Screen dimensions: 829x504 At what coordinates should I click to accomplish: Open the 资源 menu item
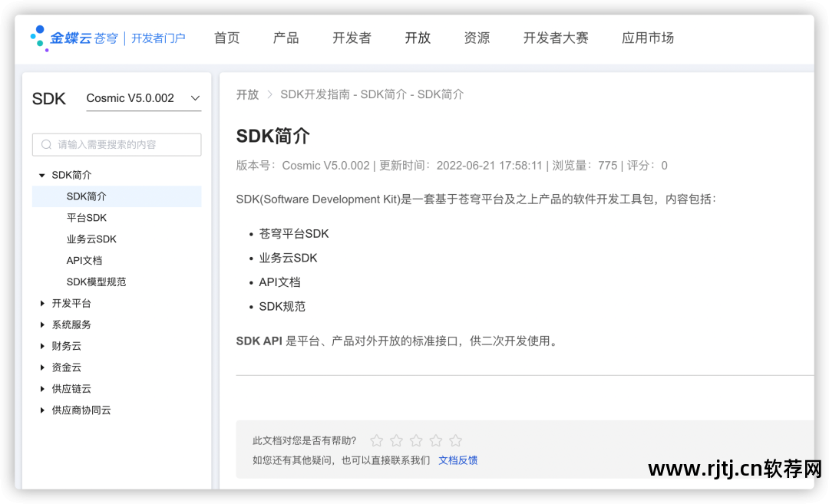[477, 38]
